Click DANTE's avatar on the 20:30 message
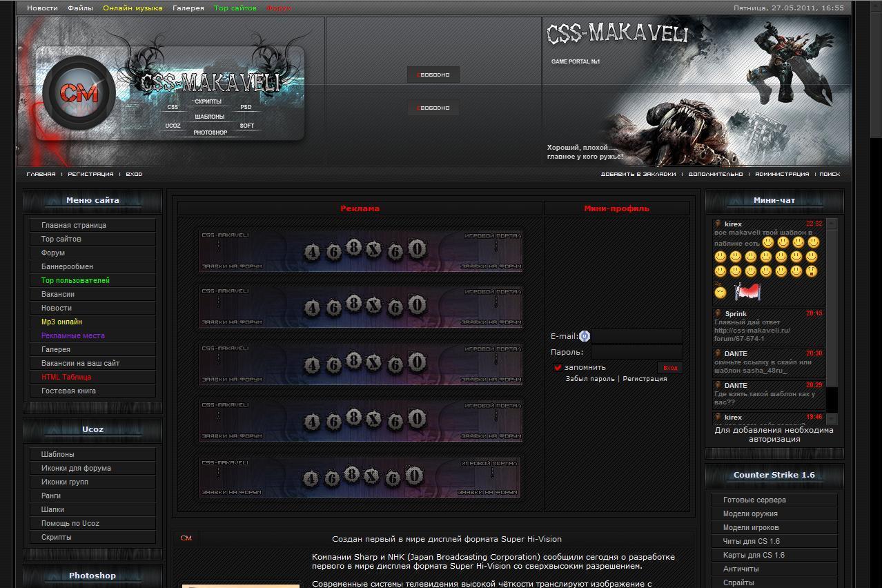Screen dimensions: 882x588 pyautogui.click(x=718, y=353)
